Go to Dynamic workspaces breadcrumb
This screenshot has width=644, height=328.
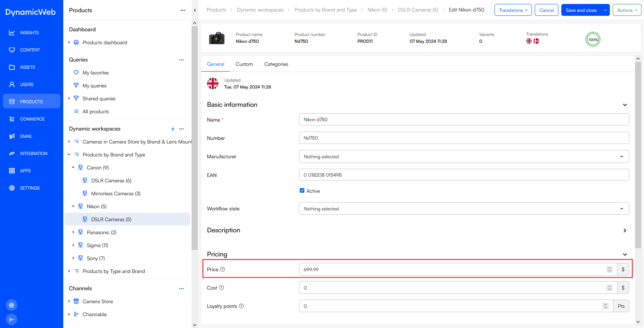point(260,10)
